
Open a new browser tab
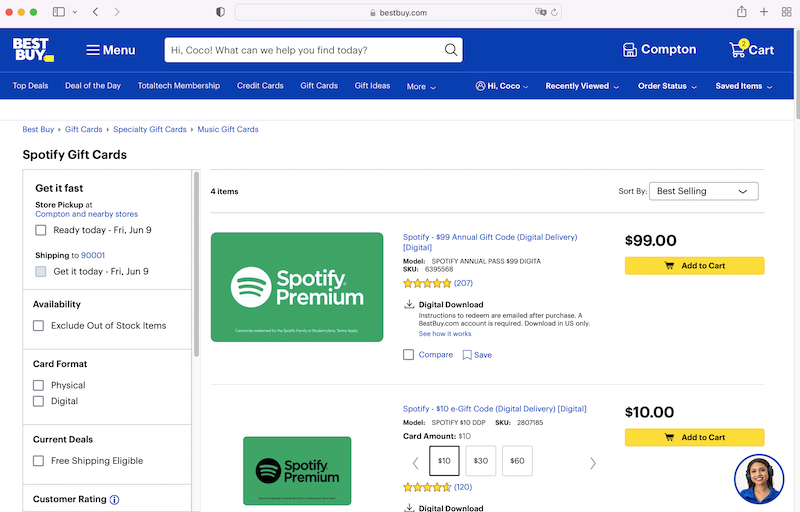tap(764, 12)
